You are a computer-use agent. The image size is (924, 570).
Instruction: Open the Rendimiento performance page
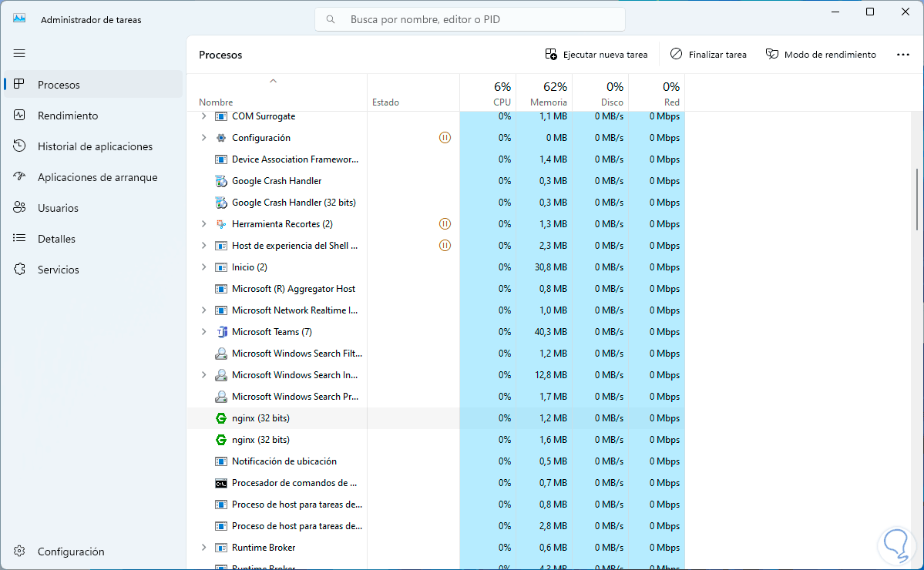[68, 116]
